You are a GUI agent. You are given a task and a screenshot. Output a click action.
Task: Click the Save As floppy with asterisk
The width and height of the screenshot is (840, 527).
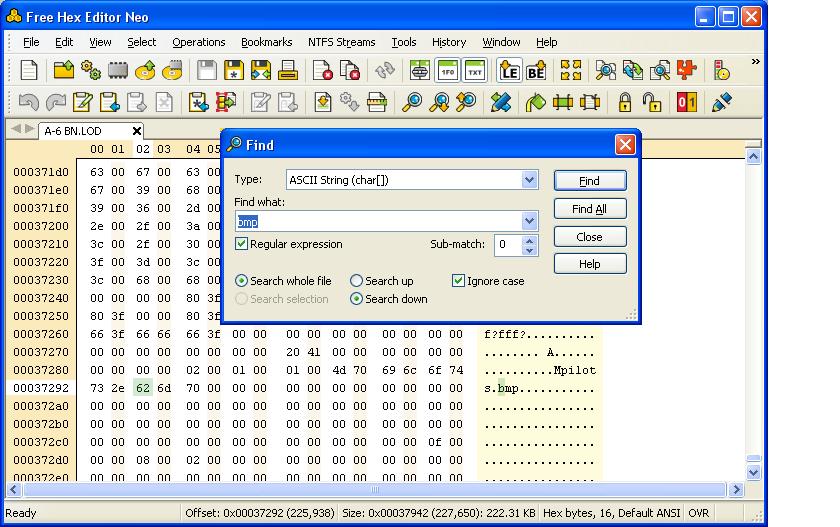pos(234,70)
